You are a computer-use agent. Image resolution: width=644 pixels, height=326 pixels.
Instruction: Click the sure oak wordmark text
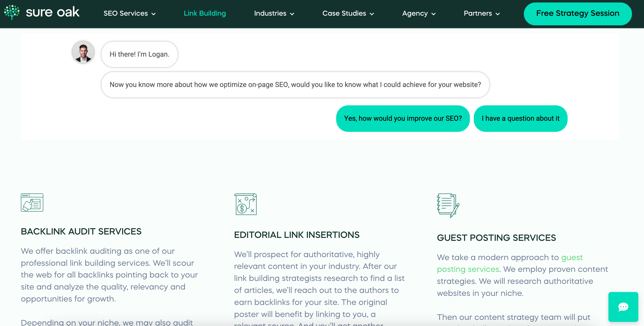[x=53, y=12]
